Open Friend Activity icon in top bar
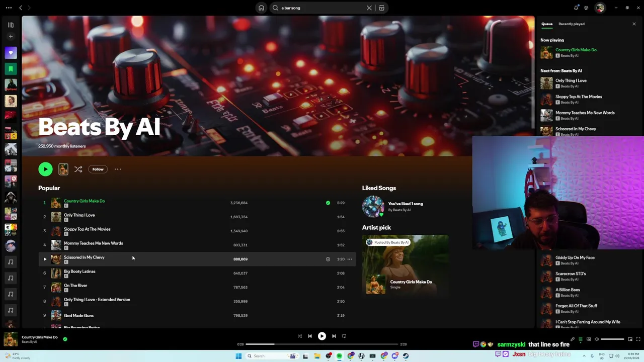644x362 pixels. click(586, 8)
